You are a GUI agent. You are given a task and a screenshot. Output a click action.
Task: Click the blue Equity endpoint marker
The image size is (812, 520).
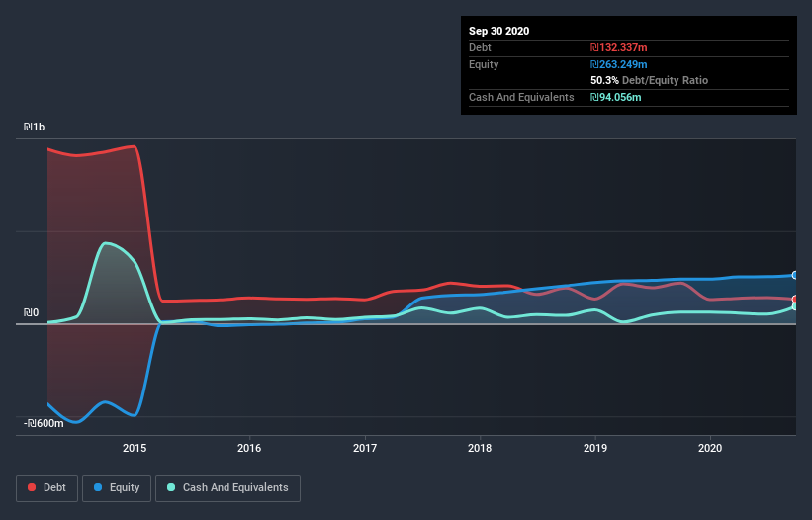[794, 275]
